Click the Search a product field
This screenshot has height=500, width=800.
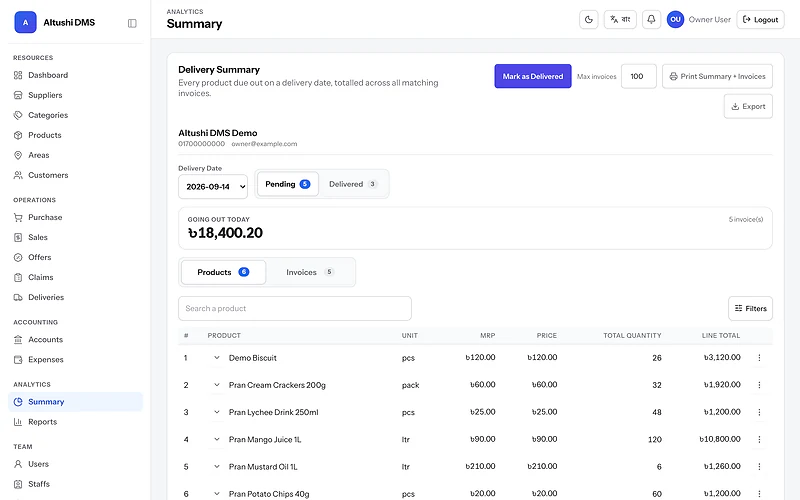[295, 309]
